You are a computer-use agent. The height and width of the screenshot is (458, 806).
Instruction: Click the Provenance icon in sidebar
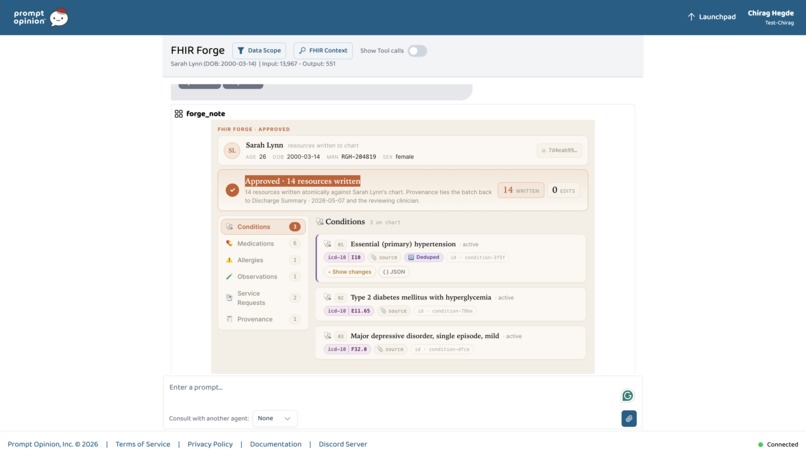click(229, 319)
